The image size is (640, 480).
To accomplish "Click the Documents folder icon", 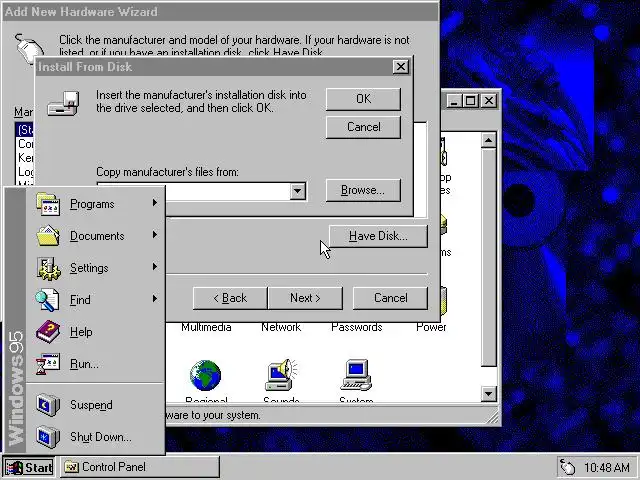I will [x=48, y=236].
